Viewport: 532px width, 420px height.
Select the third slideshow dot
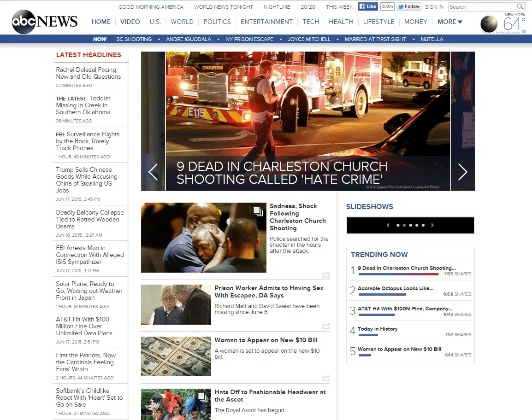[x=411, y=225]
